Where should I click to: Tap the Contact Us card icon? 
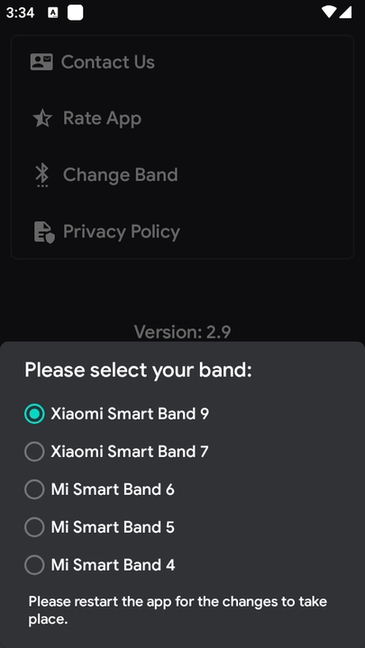coord(41,62)
